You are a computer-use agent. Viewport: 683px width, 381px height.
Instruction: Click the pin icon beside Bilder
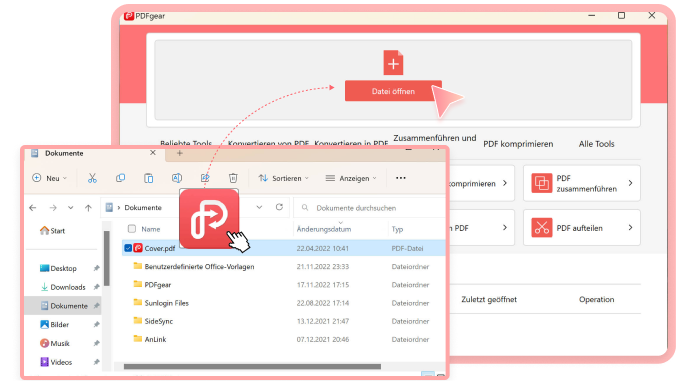[x=96, y=324]
